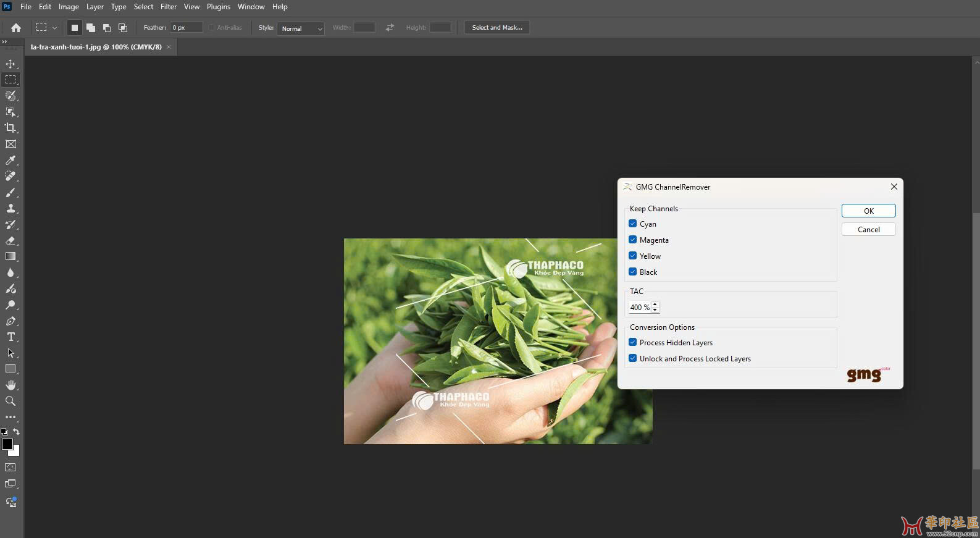
Task: Expand the collapsed toolbar double-arrow
Action: (4, 42)
